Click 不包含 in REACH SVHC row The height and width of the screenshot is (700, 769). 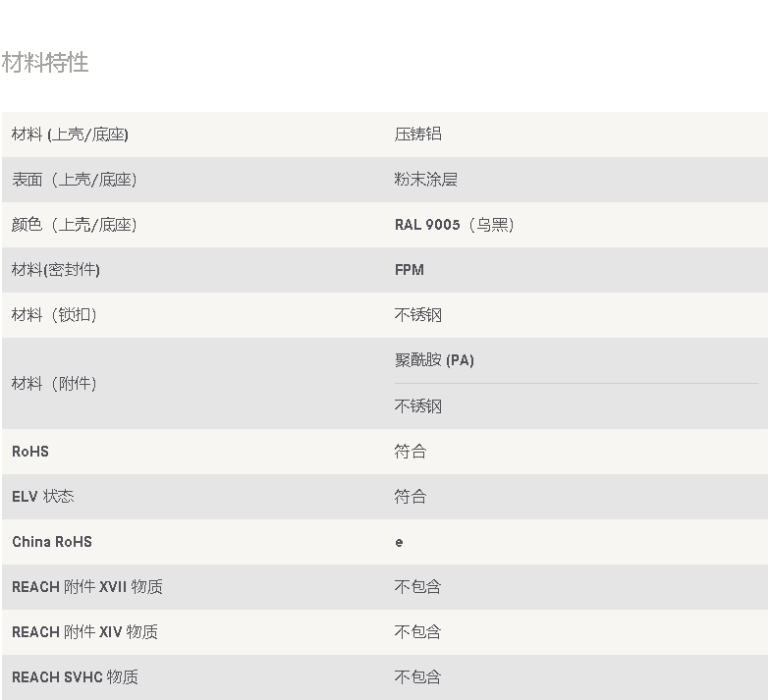[x=417, y=677]
